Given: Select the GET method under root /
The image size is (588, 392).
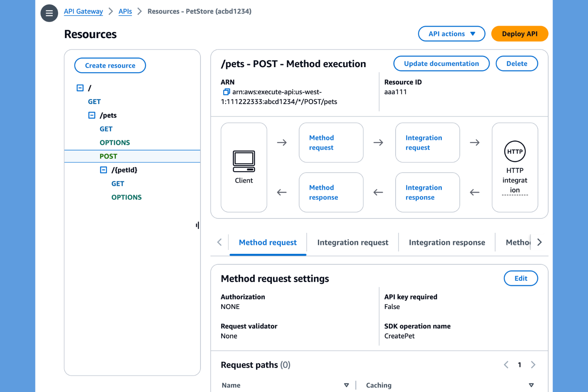Looking at the screenshot, I should [95, 102].
